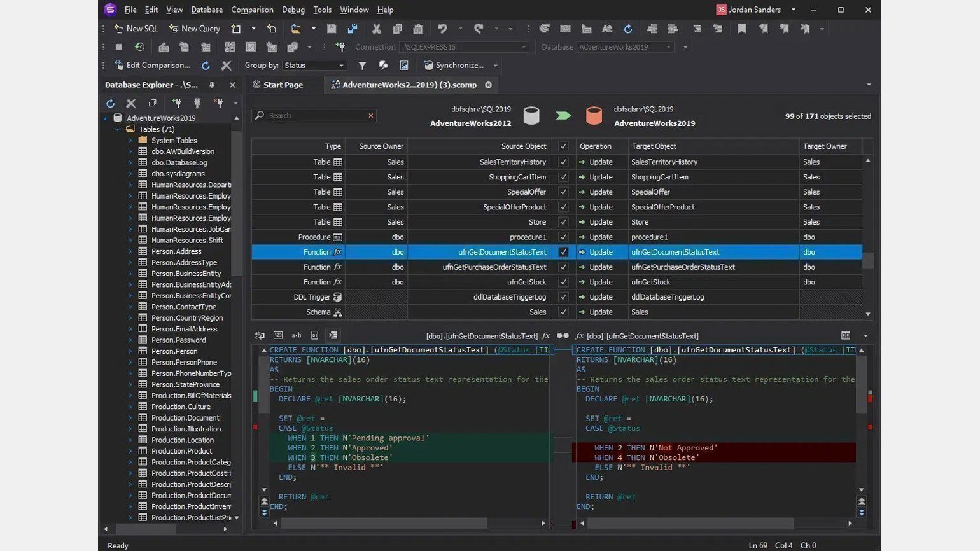Click the Edit Comparison button
This screenshot has height=551, width=980.
pos(152,66)
